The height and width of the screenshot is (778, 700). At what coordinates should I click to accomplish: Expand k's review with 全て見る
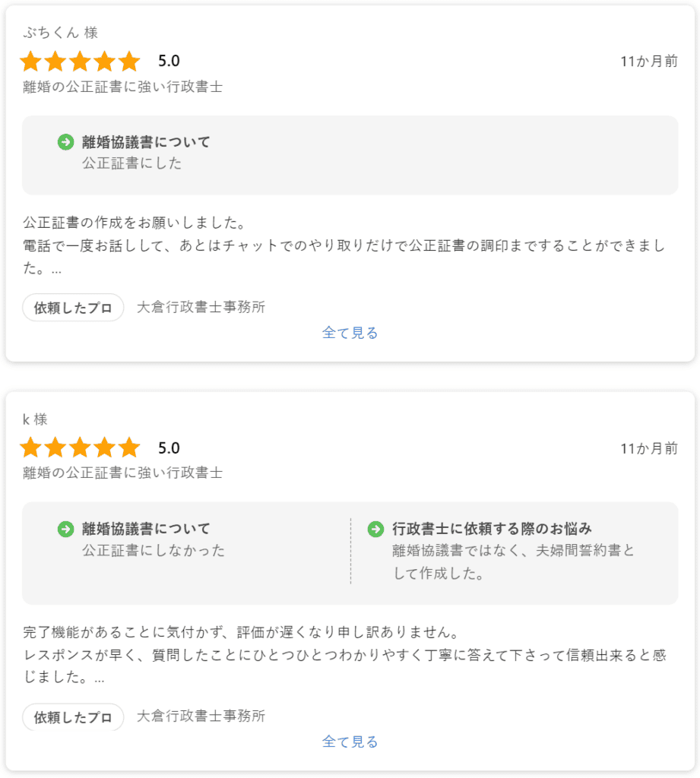[x=350, y=742]
